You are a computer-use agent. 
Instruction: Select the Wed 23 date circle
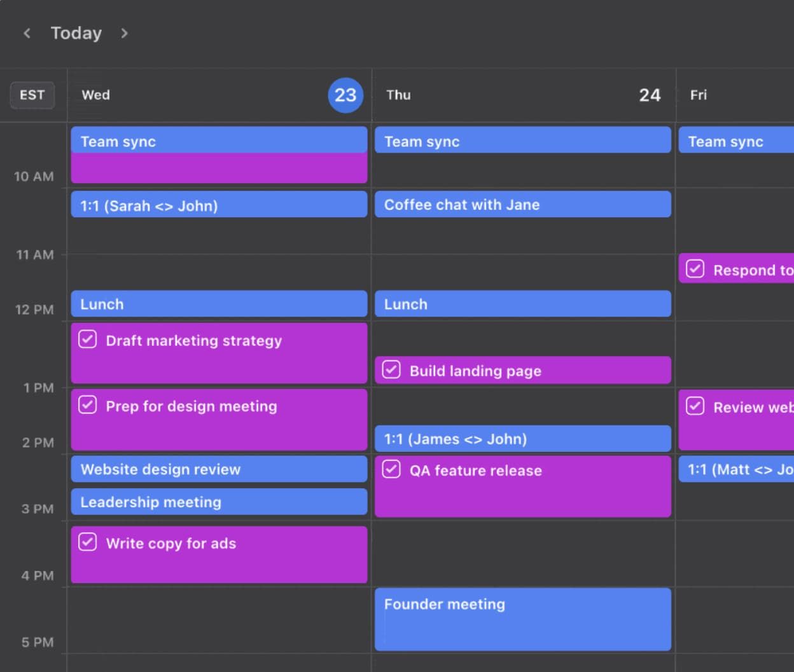pyautogui.click(x=345, y=95)
